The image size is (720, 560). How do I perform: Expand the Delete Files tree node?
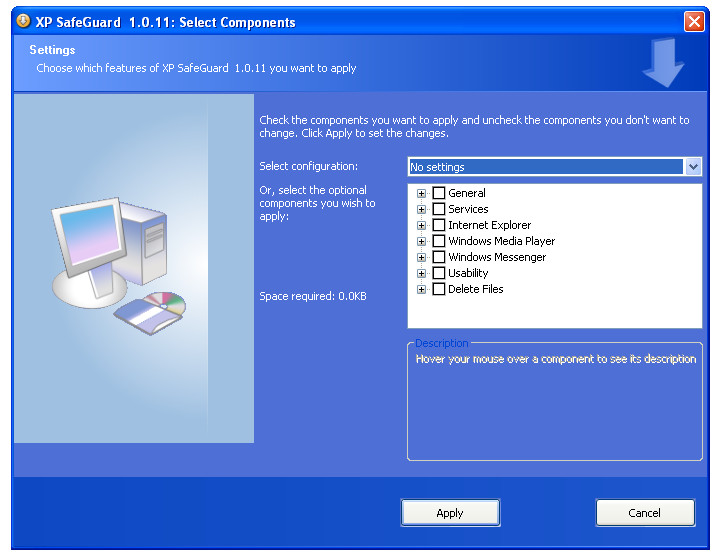pos(421,290)
